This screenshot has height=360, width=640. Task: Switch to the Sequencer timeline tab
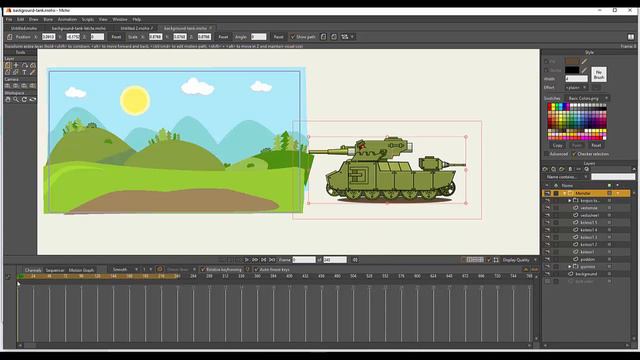(55, 270)
